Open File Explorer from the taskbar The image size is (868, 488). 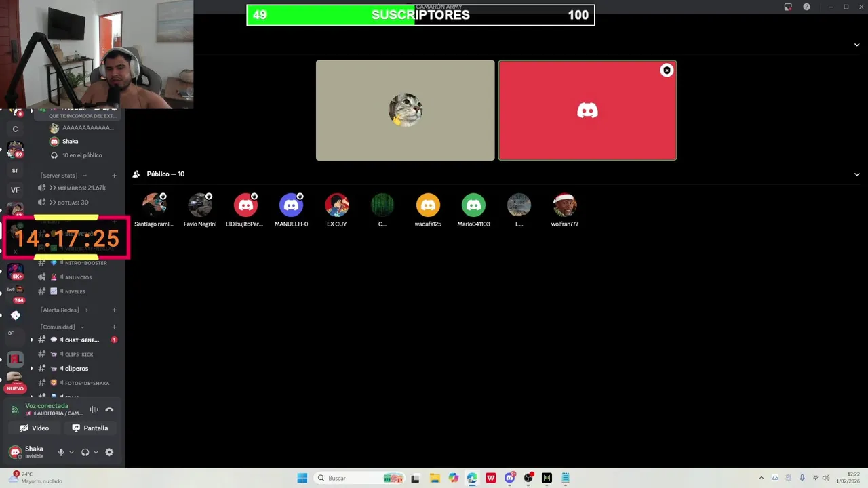coord(435,478)
